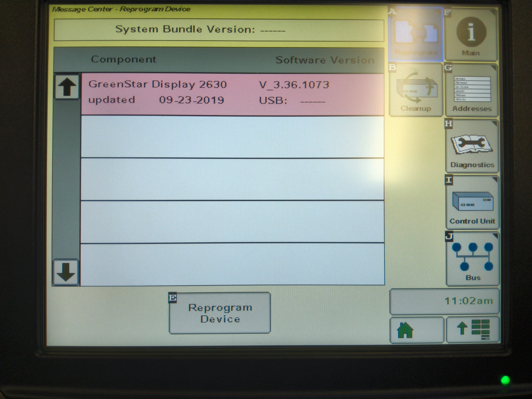Open the Addresses list icon
Viewport: 532px width, 399px height.
pyautogui.click(x=472, y=90)
